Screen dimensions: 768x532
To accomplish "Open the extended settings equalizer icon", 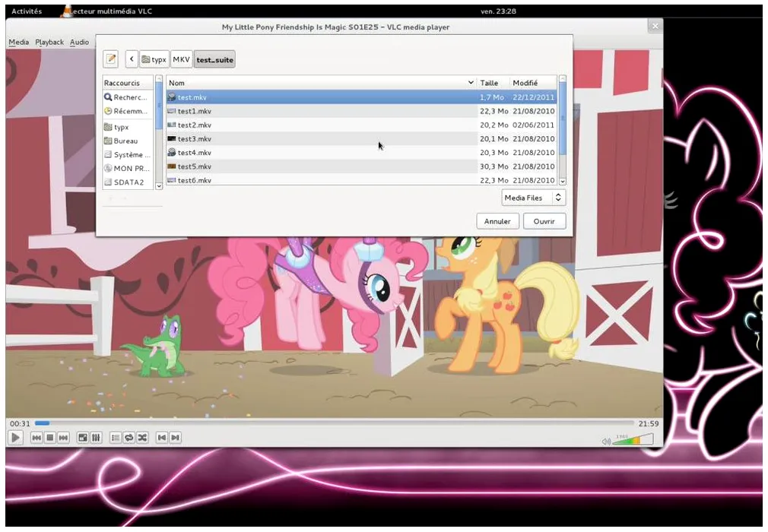I will coord(96,438).
